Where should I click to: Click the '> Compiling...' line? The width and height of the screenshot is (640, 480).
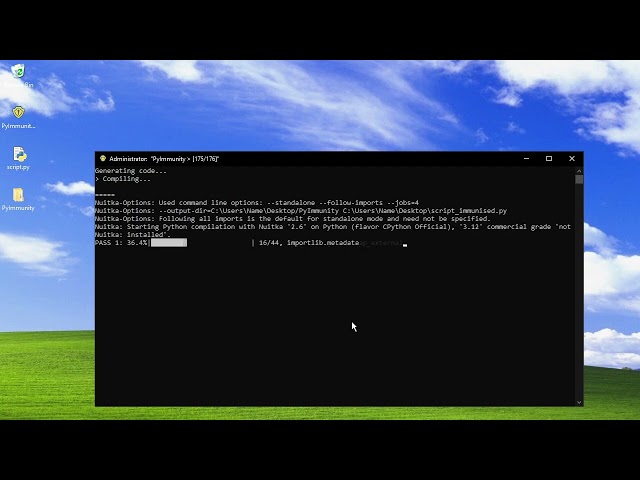point(123,179)
